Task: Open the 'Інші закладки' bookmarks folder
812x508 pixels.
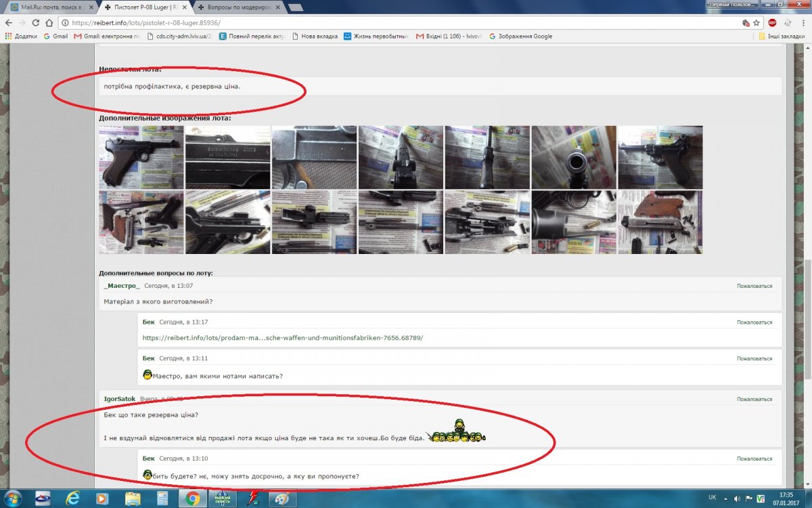Action: 782,36
